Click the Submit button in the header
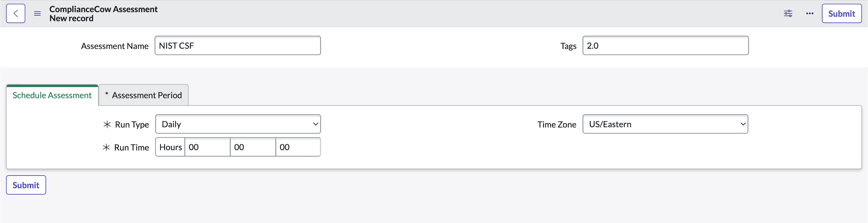 [841, 14]
